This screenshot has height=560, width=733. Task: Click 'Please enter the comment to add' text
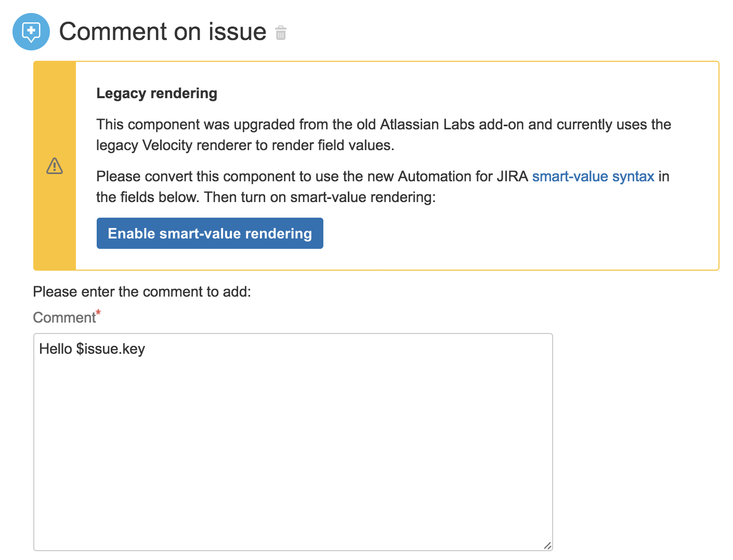point(141,292)
